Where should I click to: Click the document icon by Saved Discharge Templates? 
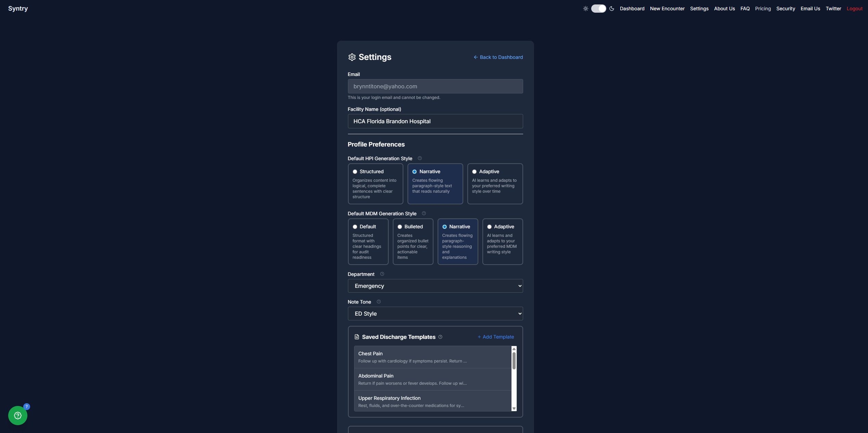click(x=357, y=337)
